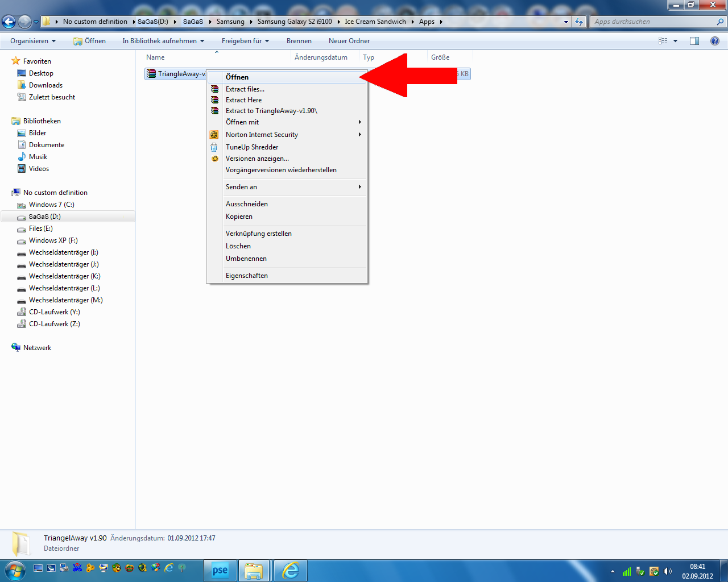
Task: Click the change view icon
Action: pos(663,41)
